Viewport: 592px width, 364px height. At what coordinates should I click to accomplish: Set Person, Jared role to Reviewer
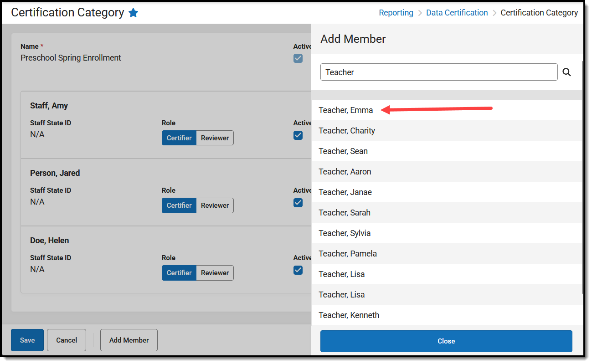(215, 205)
